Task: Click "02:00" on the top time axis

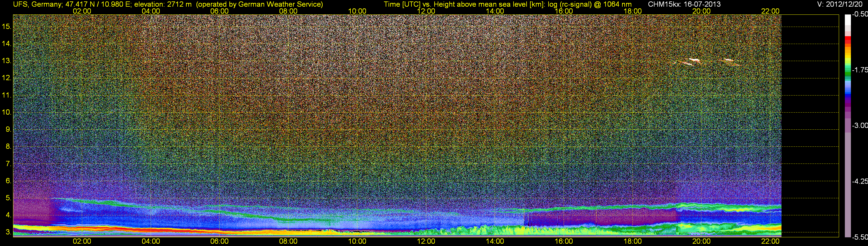Action: coord(82,11)
